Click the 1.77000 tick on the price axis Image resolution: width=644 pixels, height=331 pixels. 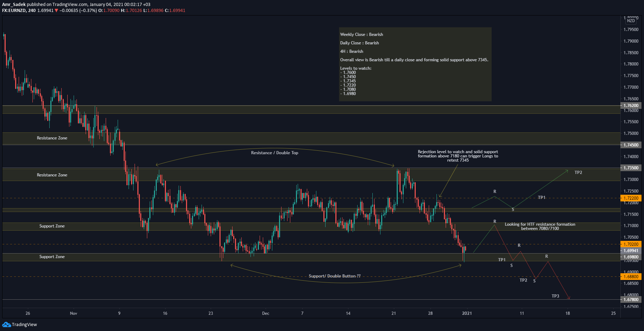[631, 87]
